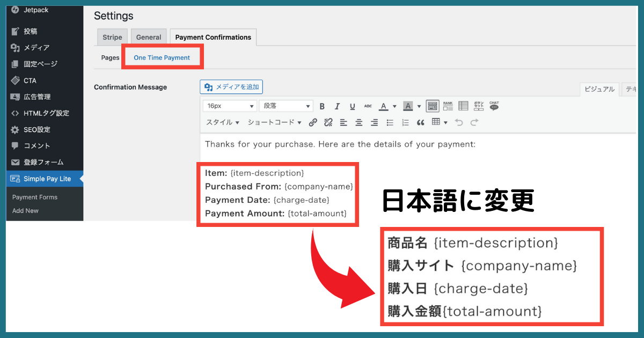Undo the last edit

(458, 122)
